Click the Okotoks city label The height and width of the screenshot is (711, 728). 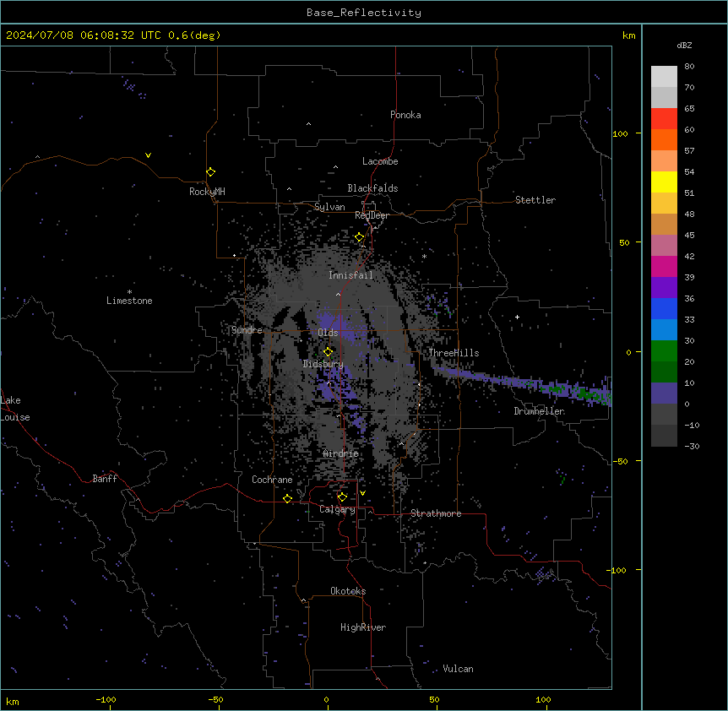348,591
